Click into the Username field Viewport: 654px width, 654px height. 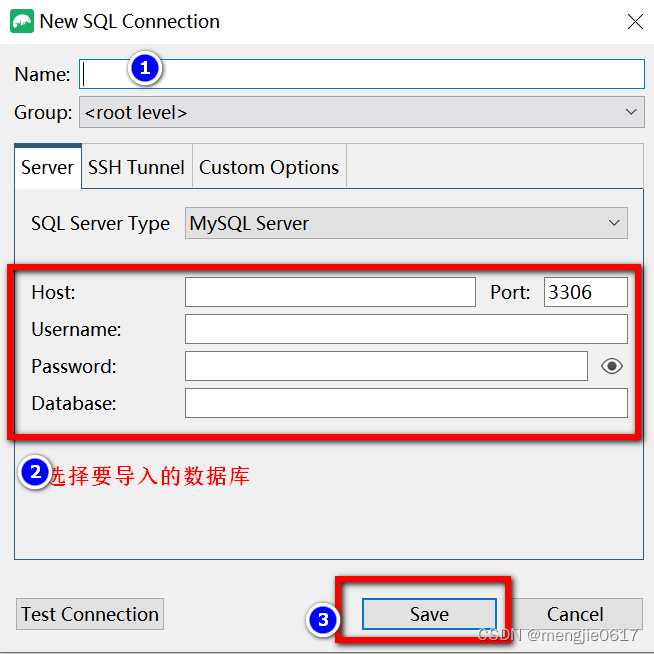[x=406, y=329]
